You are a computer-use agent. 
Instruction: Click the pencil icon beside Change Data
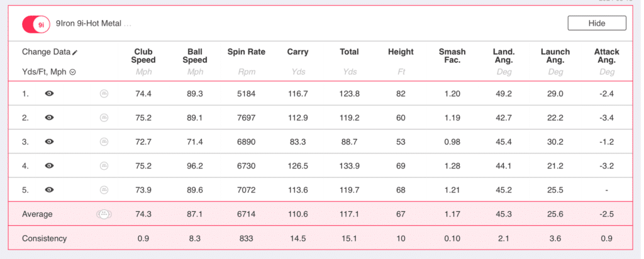click(75, 52)
